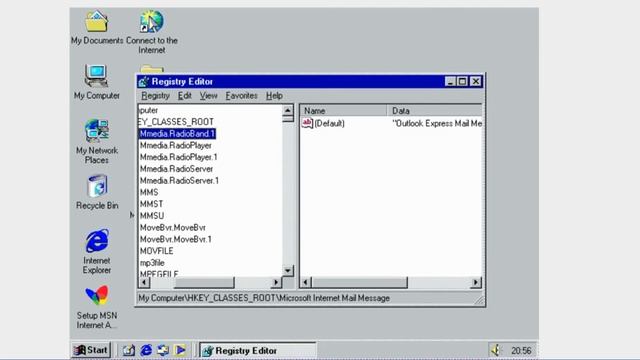Viewport: 640px width, 360px height.
Task: Click the value pane scroll left arrow
Action: pos(306,282)
